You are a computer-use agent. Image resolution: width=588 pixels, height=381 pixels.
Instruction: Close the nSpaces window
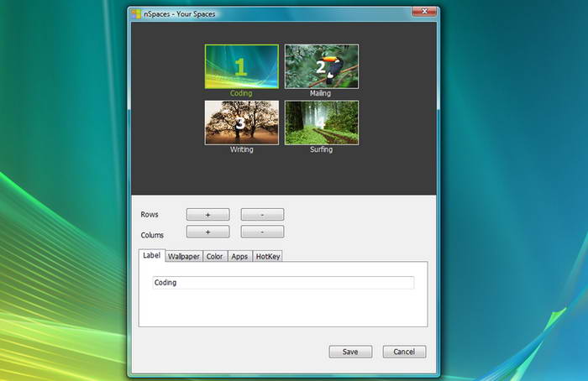[x=424, y=11]
